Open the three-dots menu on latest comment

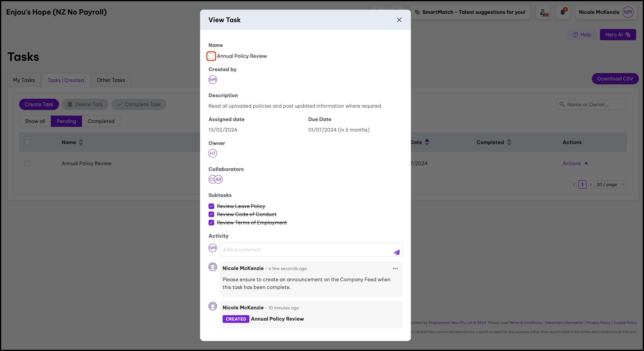pos(395,268)
